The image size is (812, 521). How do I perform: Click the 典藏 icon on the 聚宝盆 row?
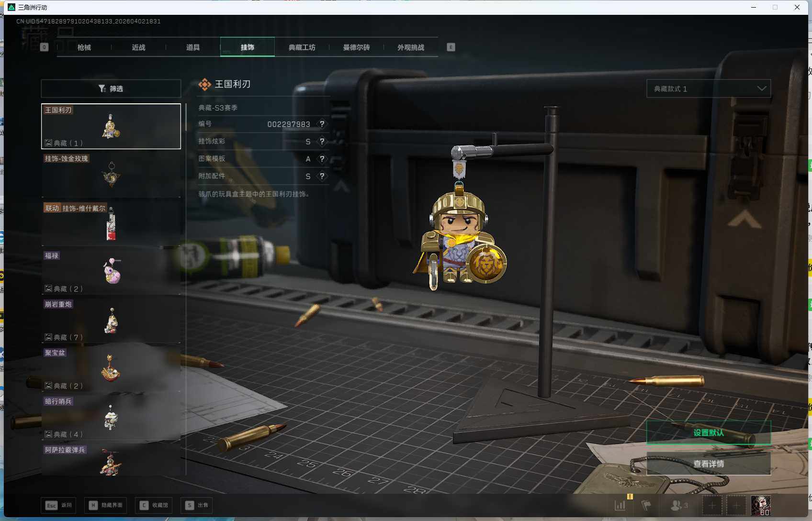[48, 386]
